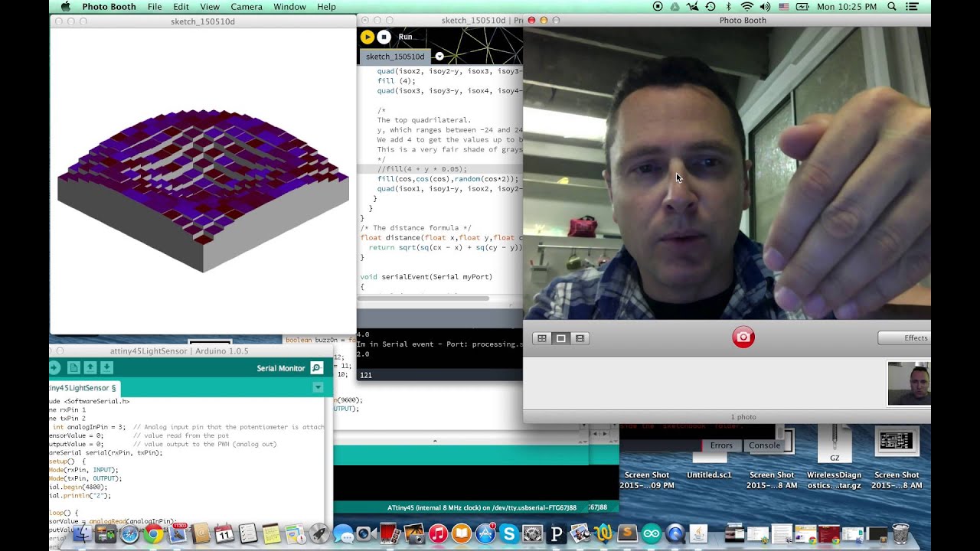
Task: Open the Help menu
Action: [326, 7]
